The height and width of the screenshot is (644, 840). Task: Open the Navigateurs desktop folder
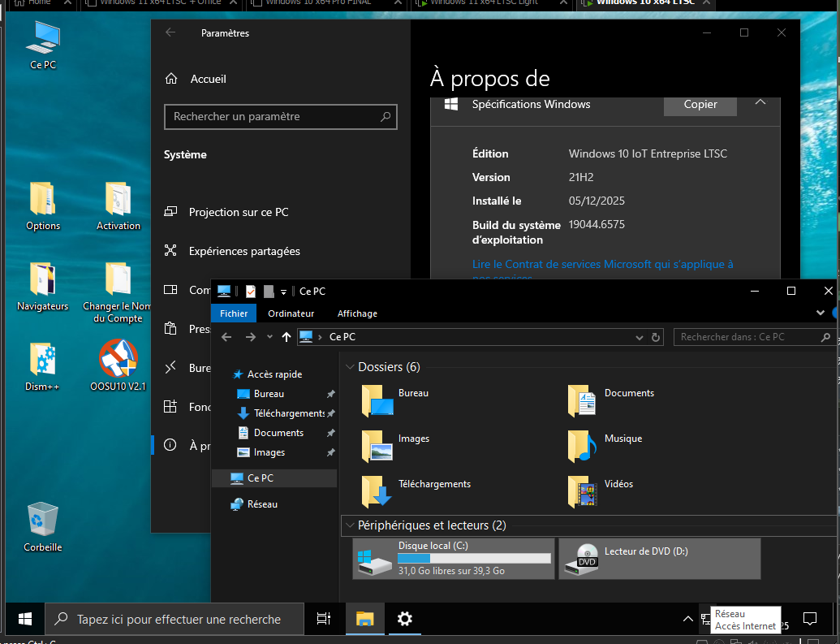click(43, 287)
